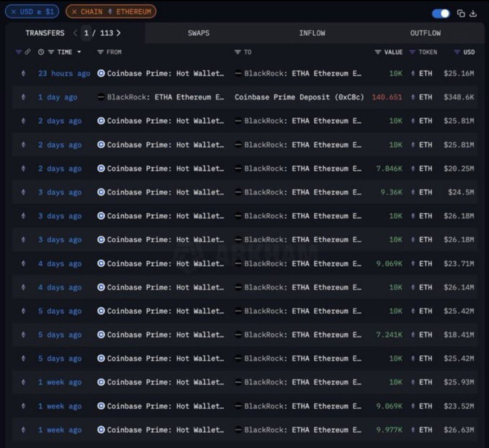Go to next transfers page
This screenshot has height=448, width=489.
[x=119, y=33]
